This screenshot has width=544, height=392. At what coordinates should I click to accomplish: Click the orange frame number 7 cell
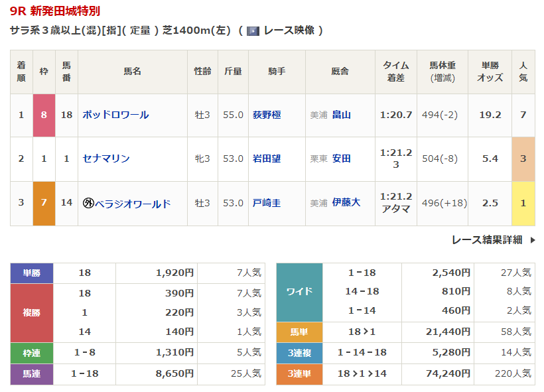(44, 203)
